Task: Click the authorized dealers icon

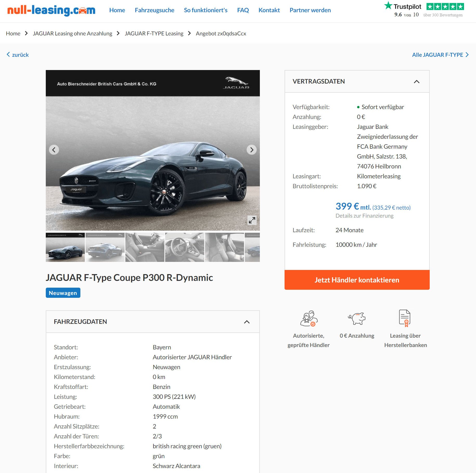Action: [309, 318]
